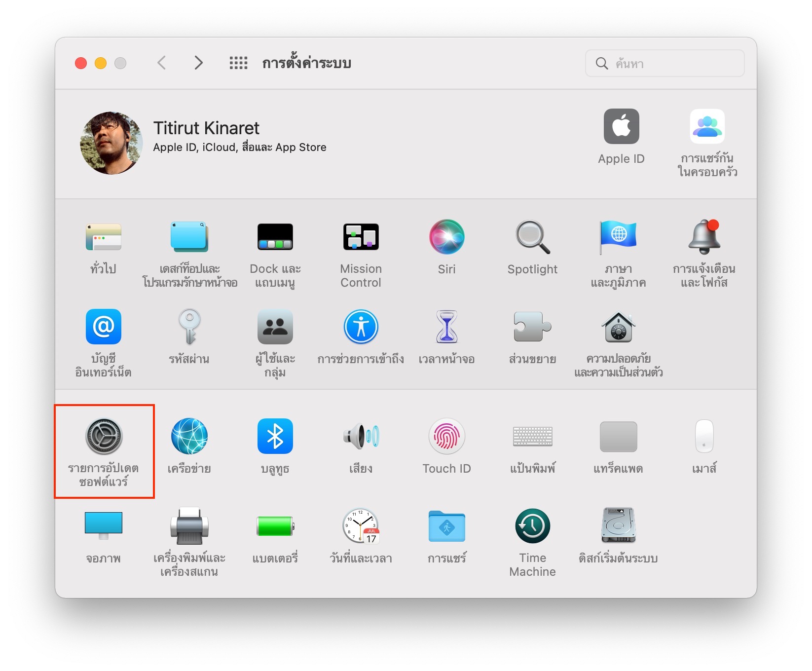Viewport: 812px width, 671px height.
Task: Open Screen Time hourglass pane
Action: 446,328
